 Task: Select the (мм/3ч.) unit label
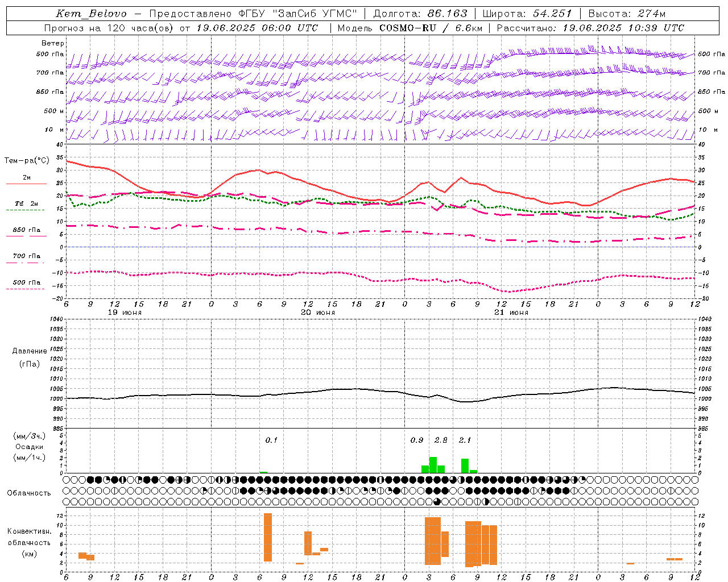click(30, 436)
